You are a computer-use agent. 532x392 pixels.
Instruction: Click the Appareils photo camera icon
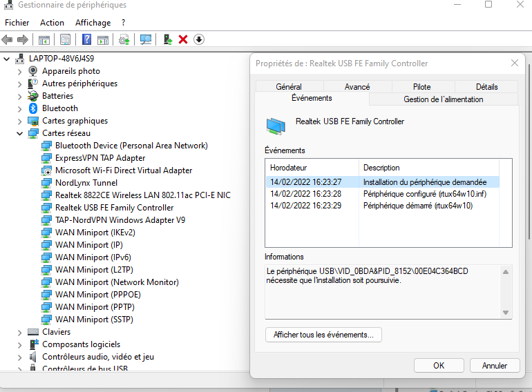coord(33,71)
